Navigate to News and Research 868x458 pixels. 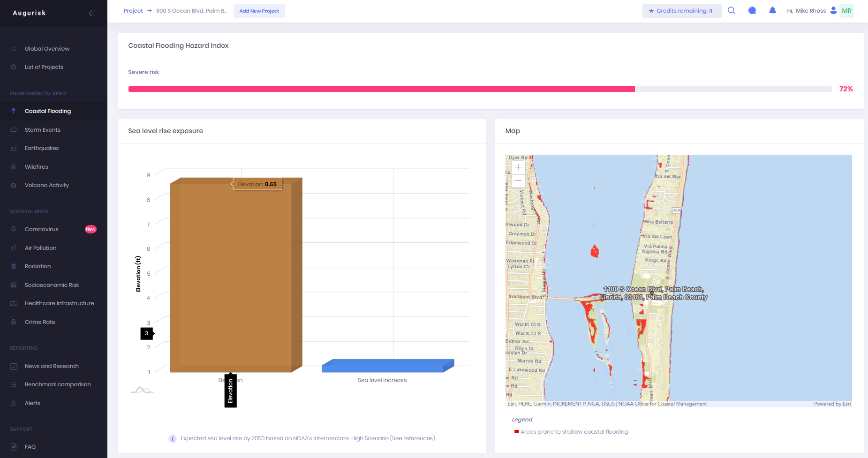(52, 366)
